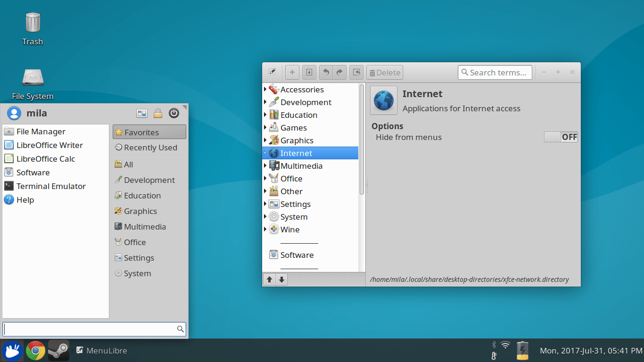Open Google Chrome from the taskbar
The height and width of the screenshot is (362, 644).
[x=36, y=351]
